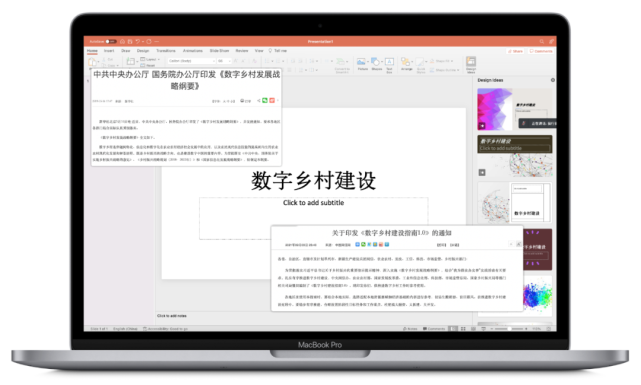Choose the pink polygon design idea thumbnail
The image size is (641, 385).
[515, 109]
